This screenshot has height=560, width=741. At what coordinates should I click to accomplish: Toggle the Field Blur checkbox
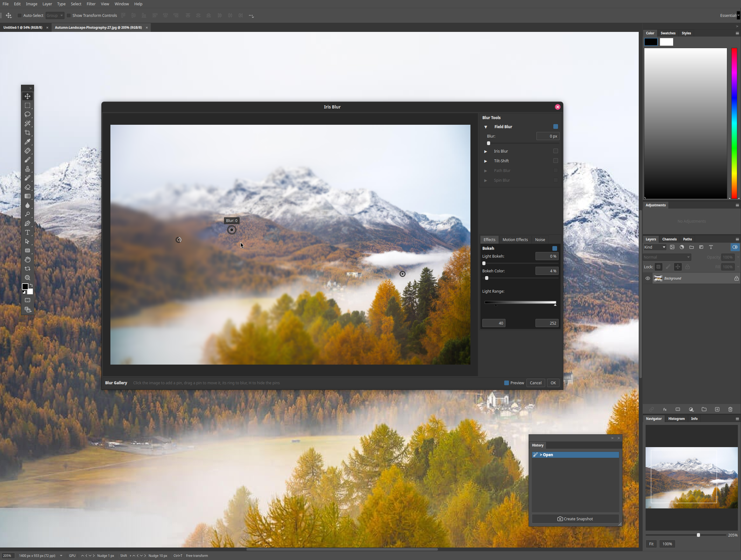[556, 127]
